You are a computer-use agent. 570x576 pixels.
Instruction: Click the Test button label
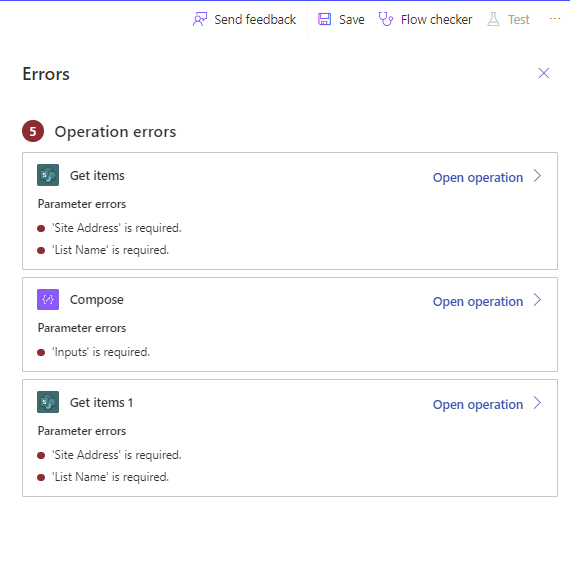click(x=519, y=19)
